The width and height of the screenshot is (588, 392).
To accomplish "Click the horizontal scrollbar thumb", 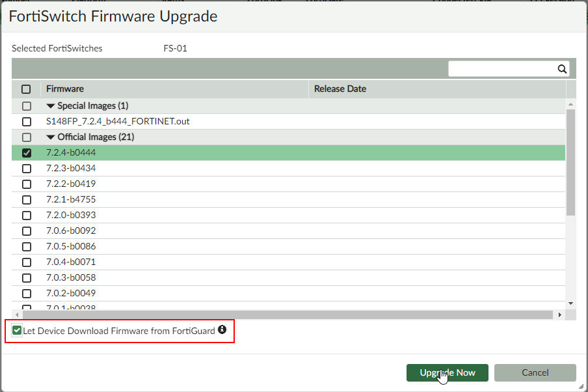I will tap(287, 315).
